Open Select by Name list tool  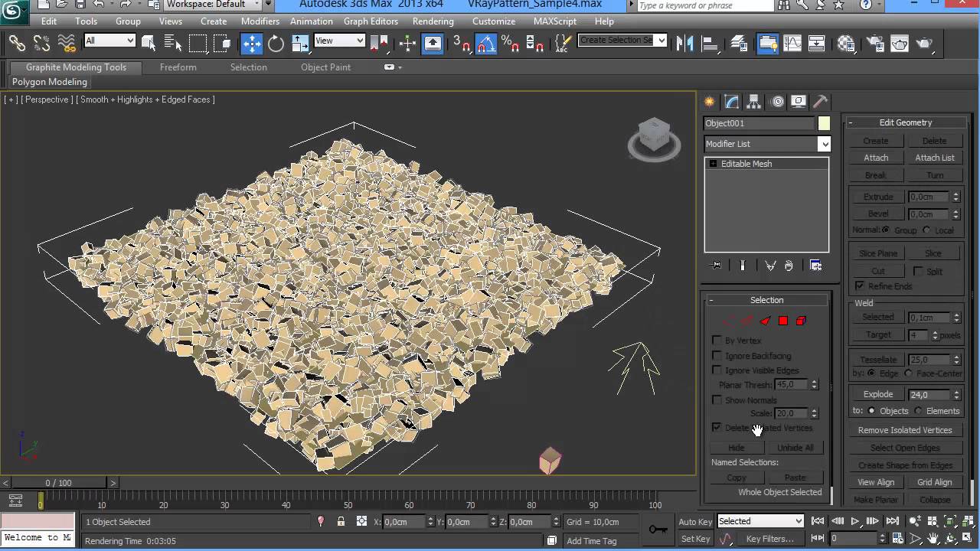173,43
